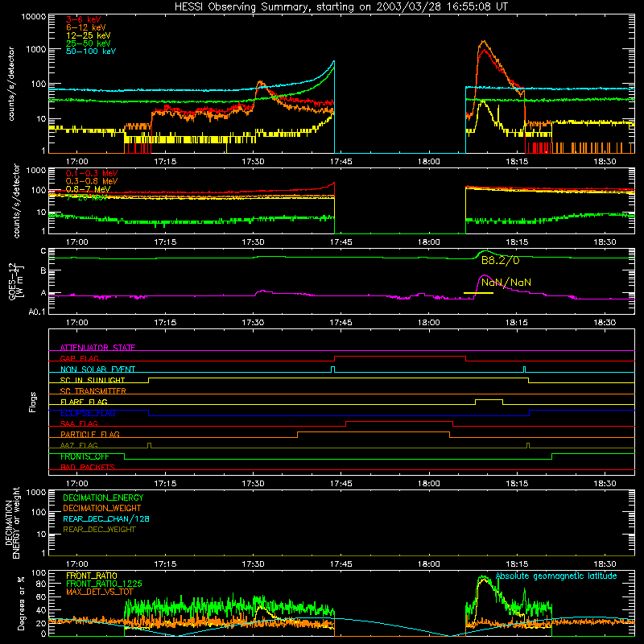The width and height of the screenshot is (644, 644).
Task: Click the 0.3-0.8 MeV legend label
Action: [x=92, y=181]
